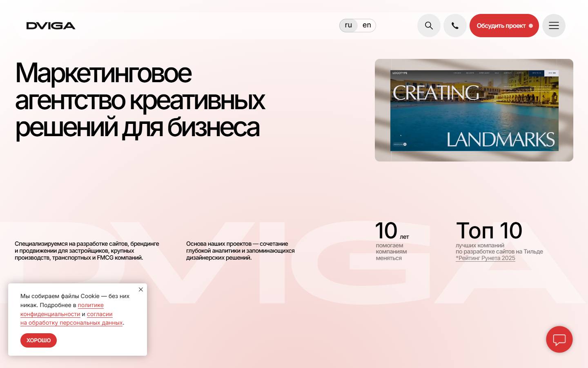The width and height of the screenshot is (588, 368).
Task: Close the cookie notice with X
Action: (x=141, y=289)
